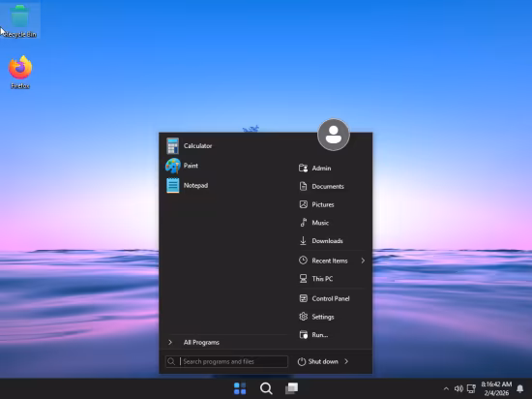Open the Settings label
The height and width of the screenshot is (399, 532).
[323, 317]
